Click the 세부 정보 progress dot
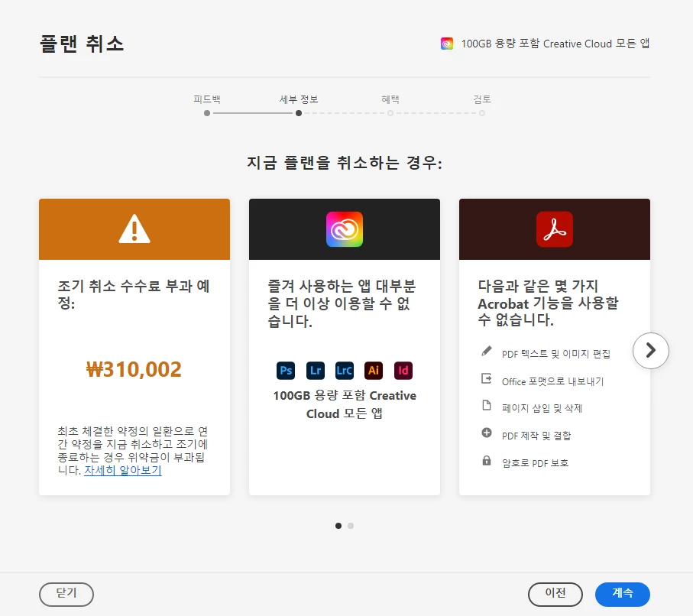This screenshot has width=693, height=616. click(x=299, y=113)
